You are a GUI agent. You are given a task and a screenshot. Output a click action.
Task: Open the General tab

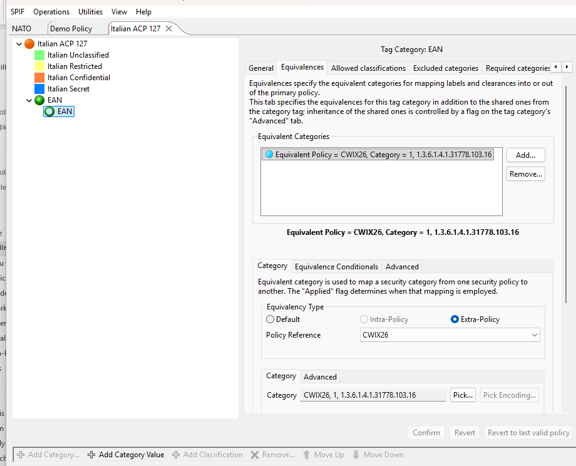[x=261, y=68]
